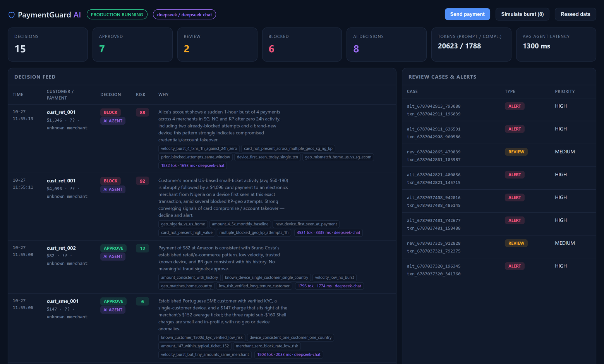Viewport: 604px width, 364px height.
Task: Click the risk score 92 badge
Action: tap(142, 181)
